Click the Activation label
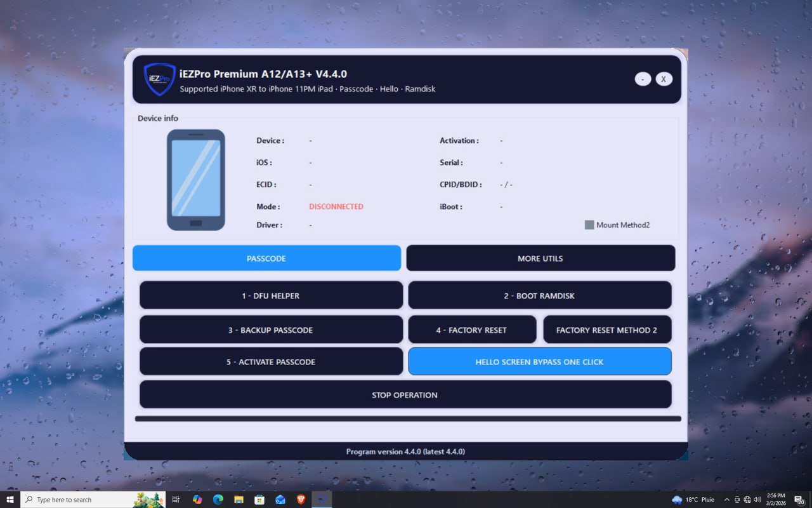The image size is (812, 508). coord(459,140)
